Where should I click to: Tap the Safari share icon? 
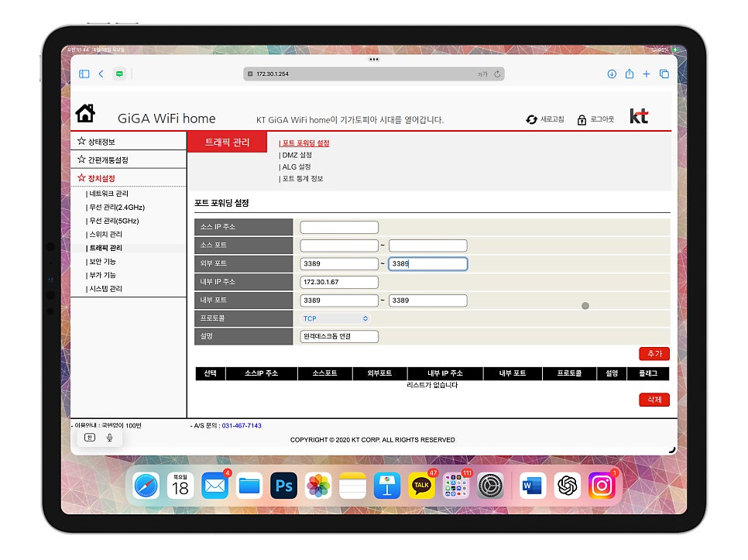(x=630, y=74)
